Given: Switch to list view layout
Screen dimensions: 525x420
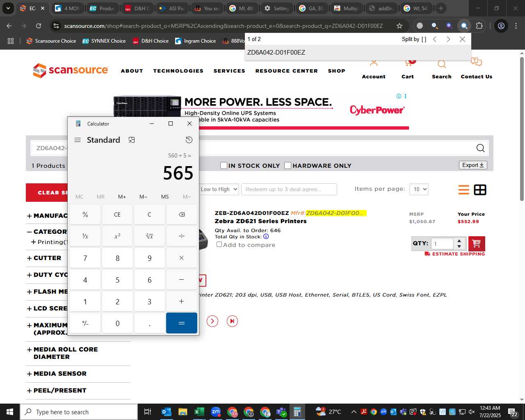Looking at the screenshot, I should click(464, 190).
